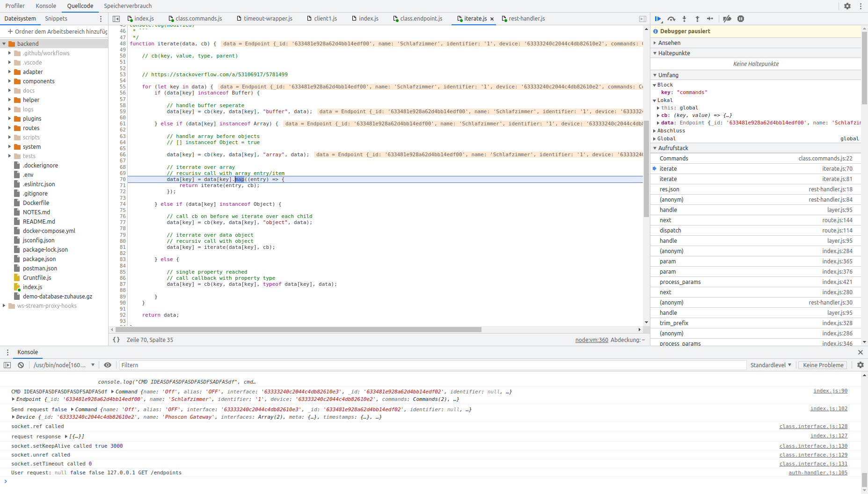Toggle eager evaluation eye icon in console
The height and width of the screenshot is (494, 868).
[108, 365]
